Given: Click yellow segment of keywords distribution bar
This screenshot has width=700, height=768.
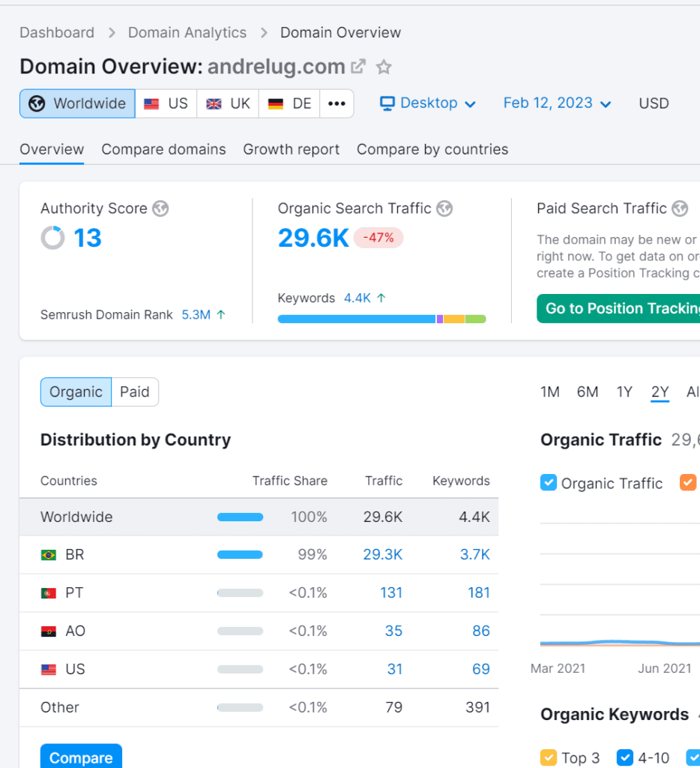Looking at the screenshot, I should (453, 319).
